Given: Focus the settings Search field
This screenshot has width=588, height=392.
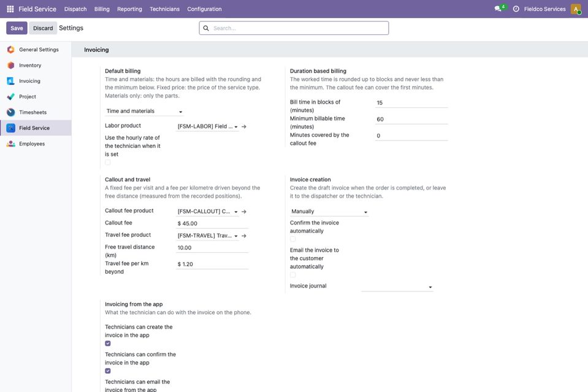Looking at the screenshot, I should pos(294,28).
